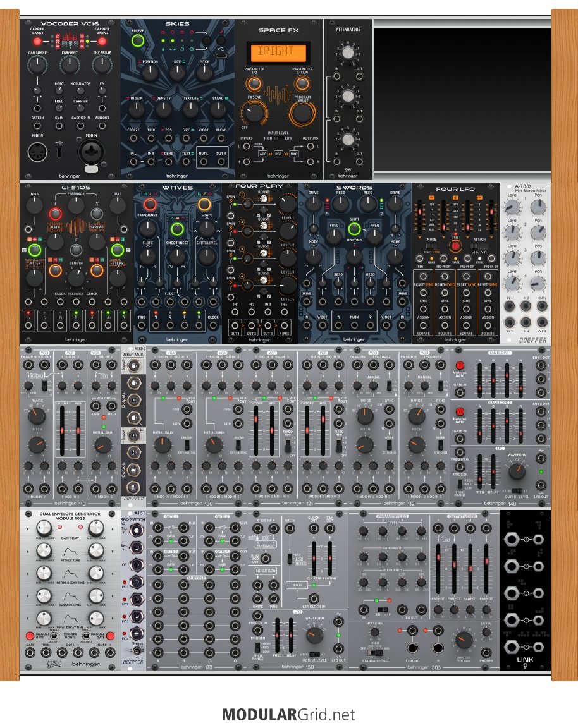Click the 4/MIX output jack on Four Play

point(284,325)
